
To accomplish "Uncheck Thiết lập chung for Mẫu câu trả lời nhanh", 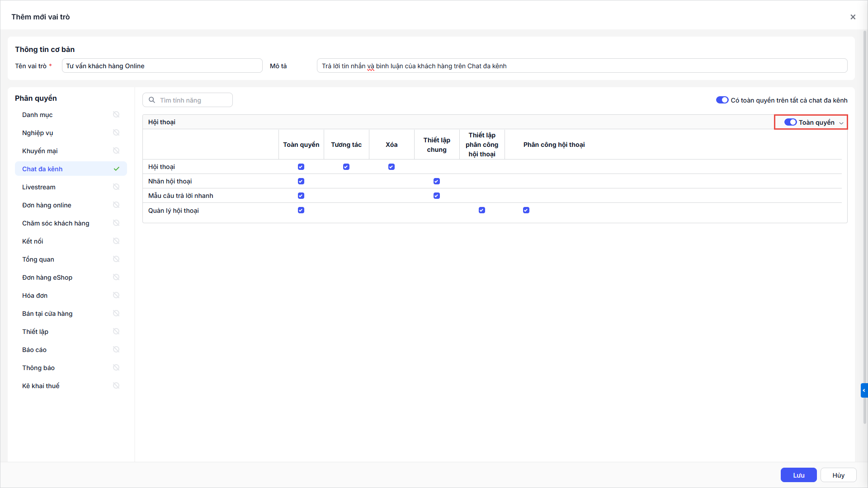I will click(x=437, y=196).
